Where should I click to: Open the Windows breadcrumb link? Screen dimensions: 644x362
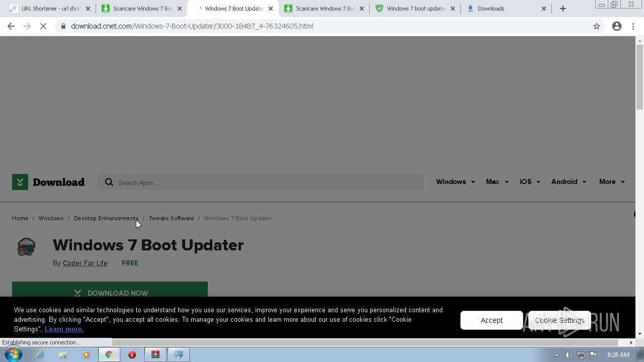click(x=51, y=218)
